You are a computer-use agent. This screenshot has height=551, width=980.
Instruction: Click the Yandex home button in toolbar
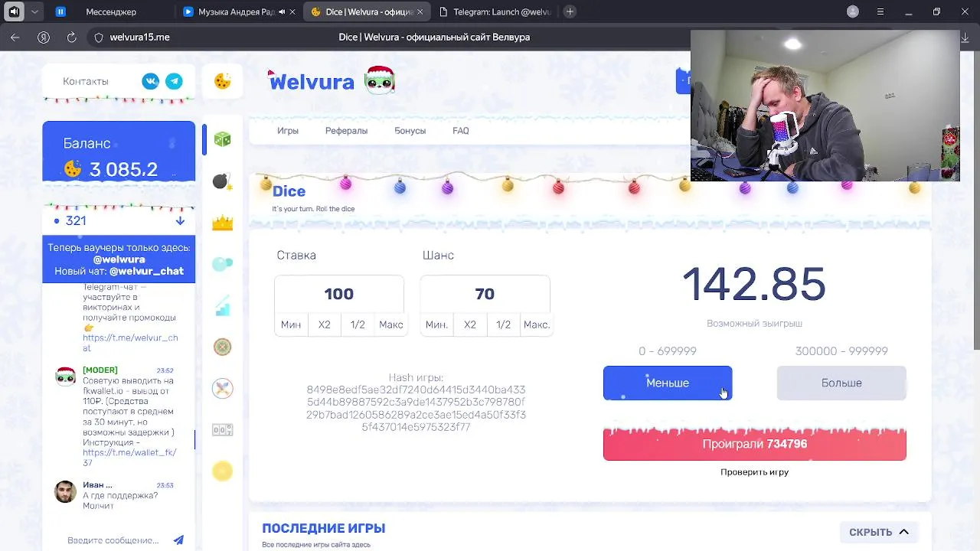[x=44, y=37]
